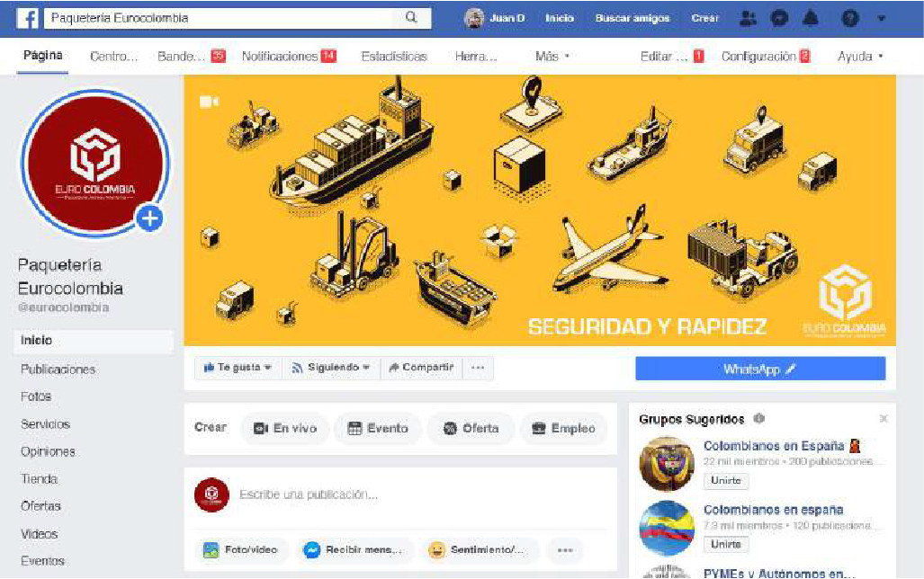Open Publicaciones in the left sidebar
This screenshot has width=924, height=579.
click(58, 370)
